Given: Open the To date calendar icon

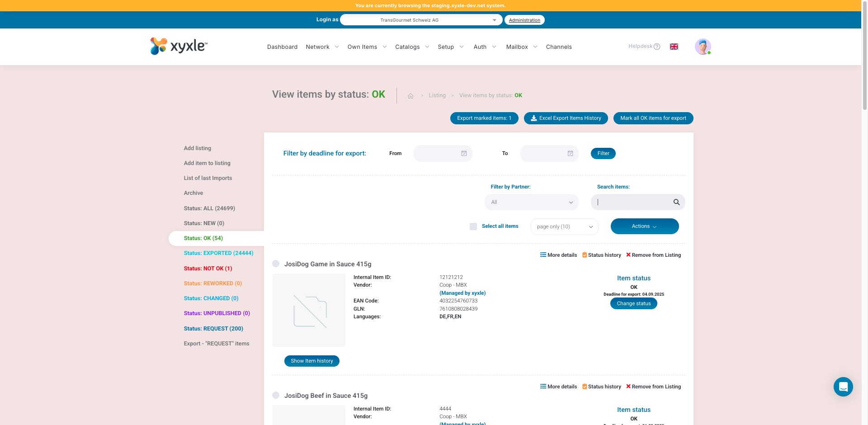Looking at the screenshot, I should [x=571, y=154].
